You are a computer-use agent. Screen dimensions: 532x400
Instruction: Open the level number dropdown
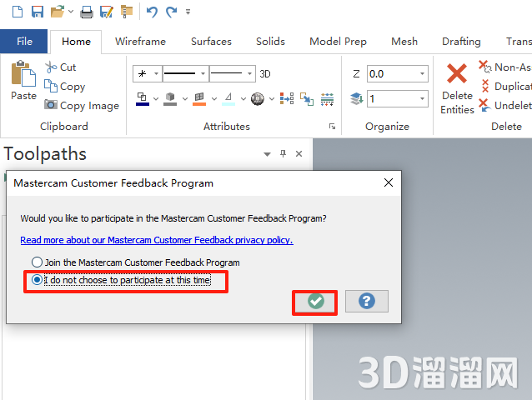point(423,99)
